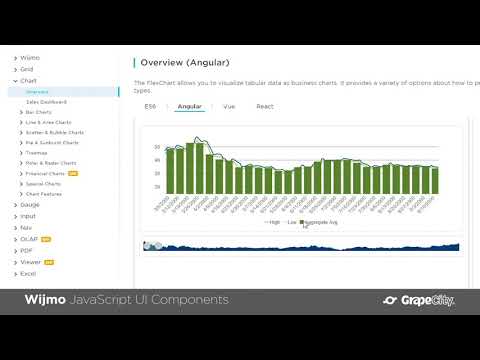The image size is (480, 360).
Task: Open the Sales Dashboard sample
Action: click(46, 102)
